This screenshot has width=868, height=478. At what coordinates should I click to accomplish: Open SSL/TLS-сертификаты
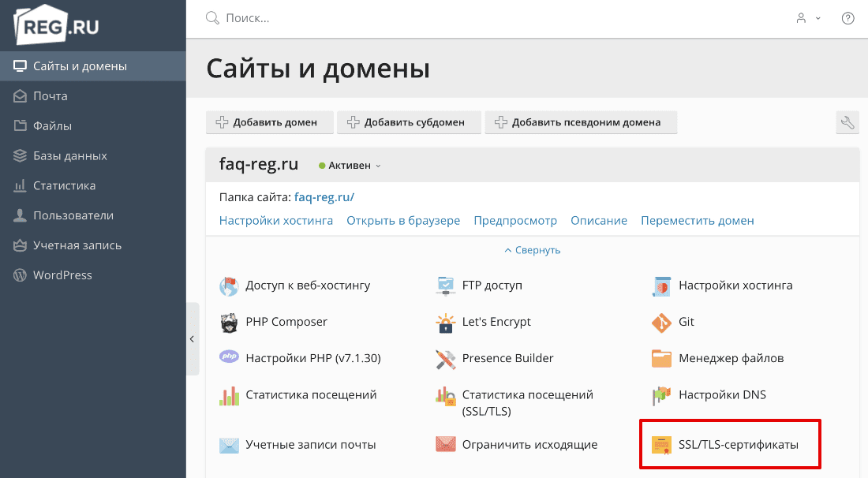coord(738,444)
